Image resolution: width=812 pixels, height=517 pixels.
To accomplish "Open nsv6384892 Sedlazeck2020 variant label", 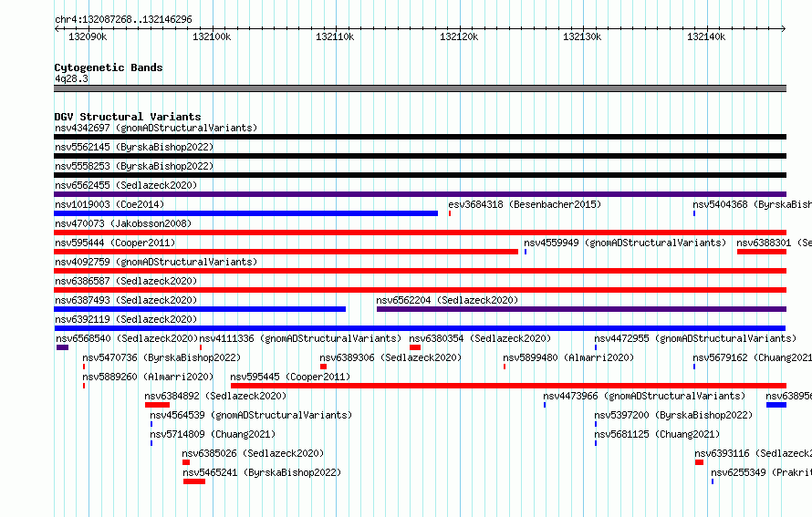I will (x=215, y=396).
